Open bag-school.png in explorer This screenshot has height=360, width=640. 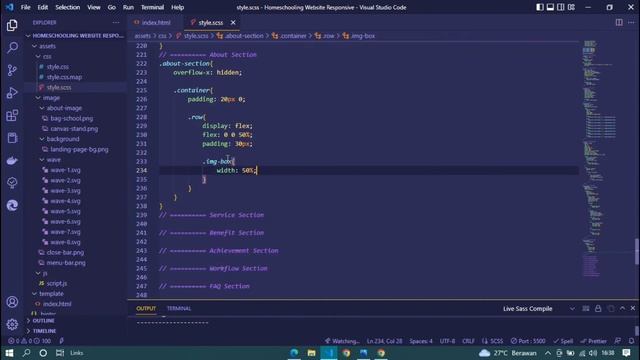click(71, 118)
